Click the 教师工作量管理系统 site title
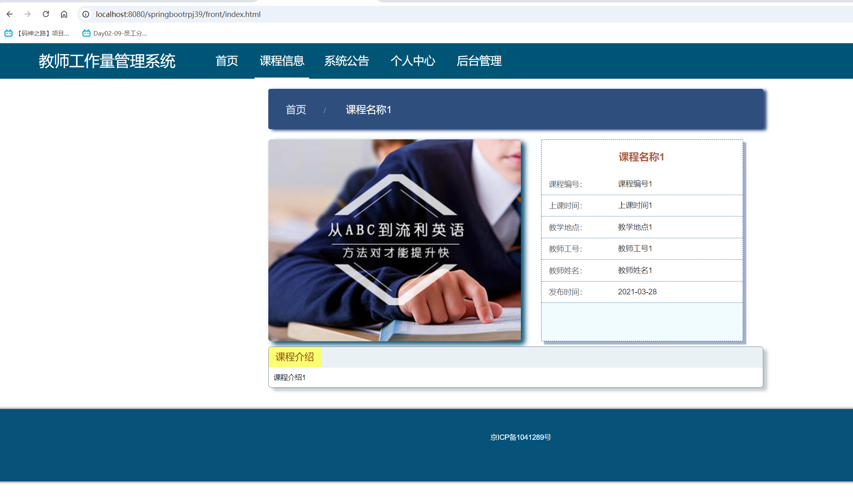Viewport: 853px width, 504px height. [x=107, y=61]
